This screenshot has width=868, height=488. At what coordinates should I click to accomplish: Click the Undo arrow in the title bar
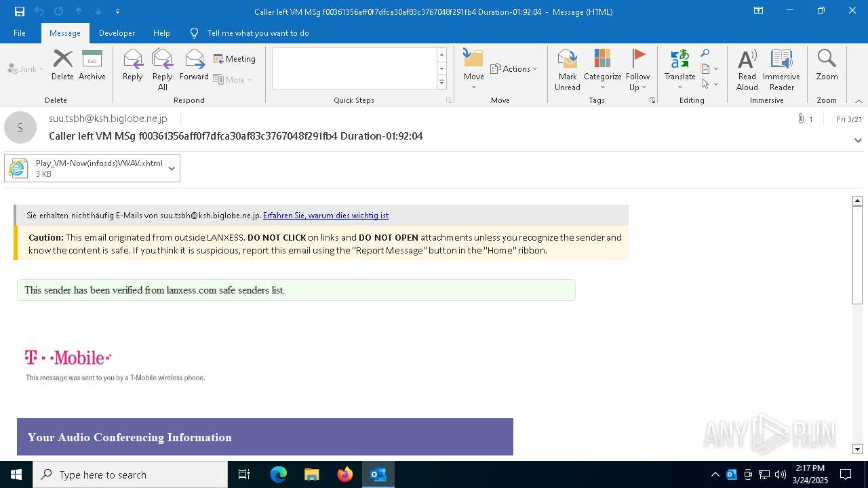click(x=39, y=11)
